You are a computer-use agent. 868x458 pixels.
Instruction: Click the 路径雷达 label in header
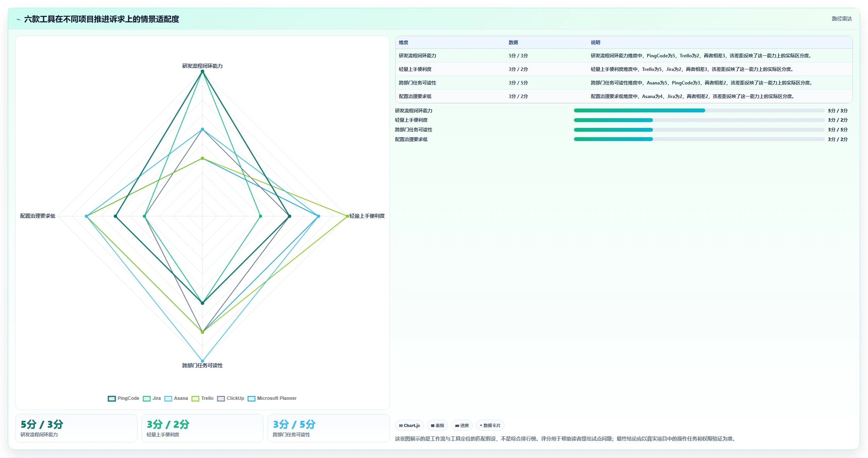842,19
